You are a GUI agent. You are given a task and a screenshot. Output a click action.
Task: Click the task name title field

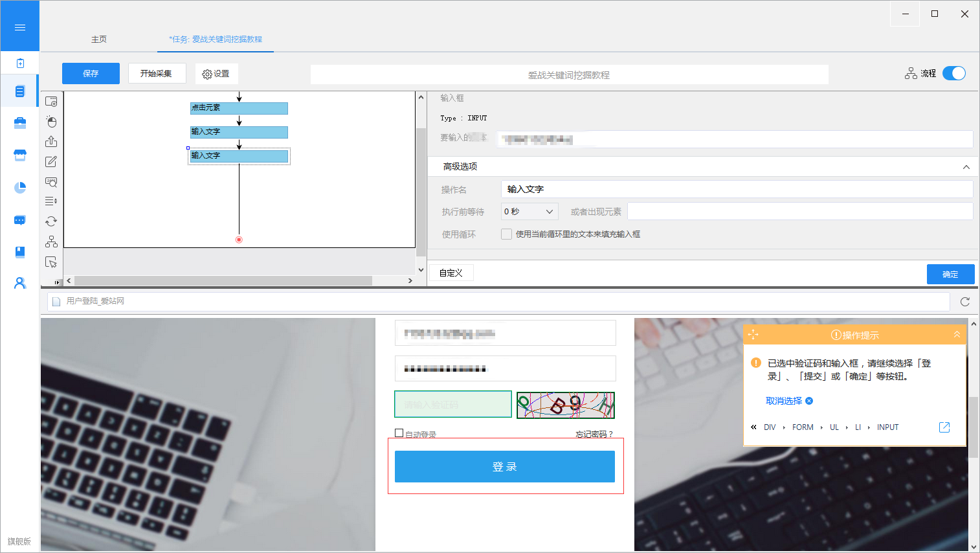(x=569, y=74)
